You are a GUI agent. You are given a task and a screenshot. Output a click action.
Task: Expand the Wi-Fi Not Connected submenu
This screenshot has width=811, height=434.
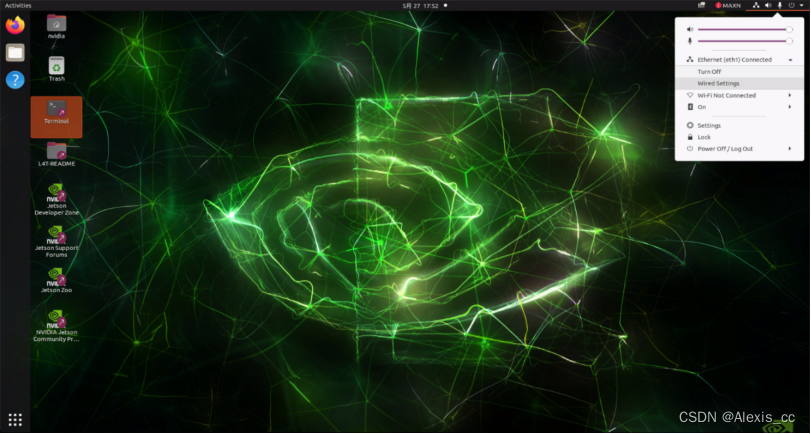click(x=739, y=96)
